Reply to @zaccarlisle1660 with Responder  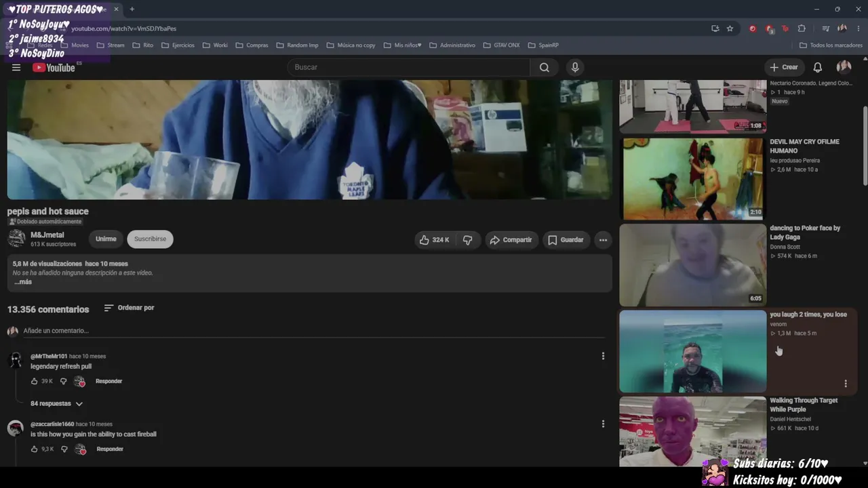pos(110,449)
